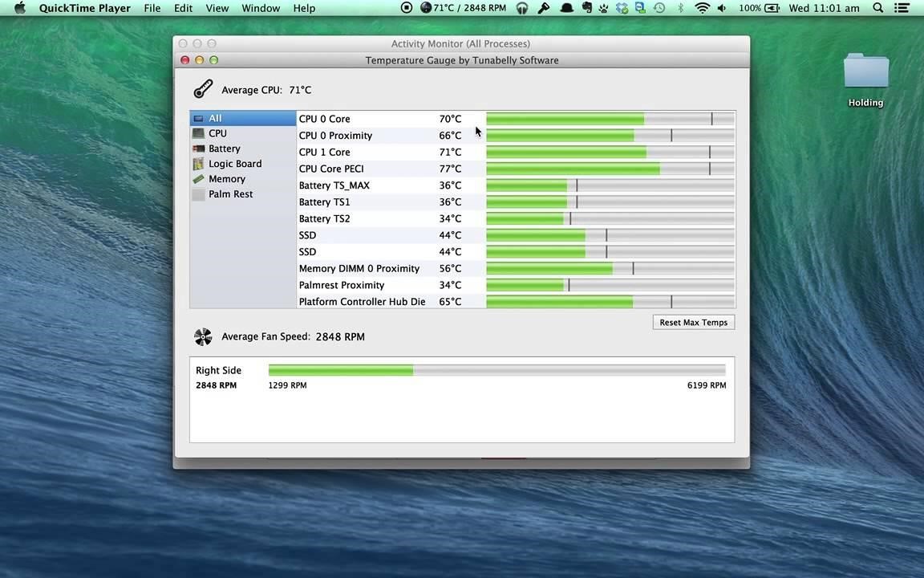The image size is (924, 578).
Task: Open the 71°C / 2848 RPM menu bar item
Action: pos(464,8)
